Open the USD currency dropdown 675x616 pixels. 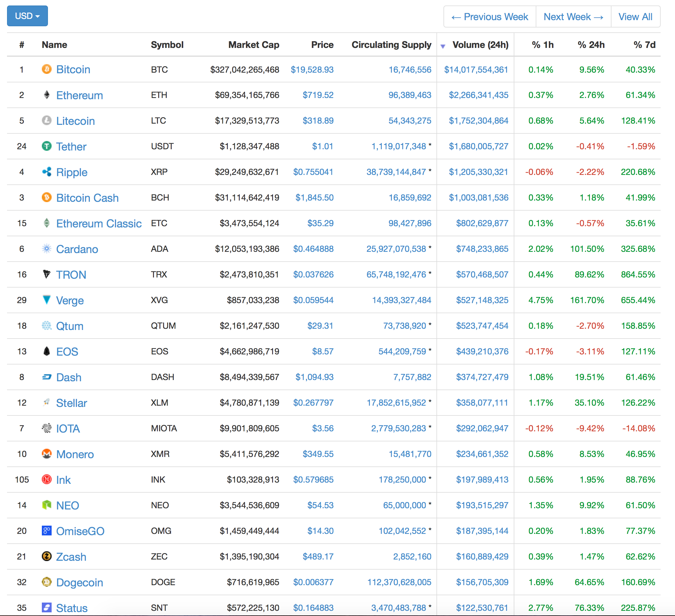[x=27, y=16]
